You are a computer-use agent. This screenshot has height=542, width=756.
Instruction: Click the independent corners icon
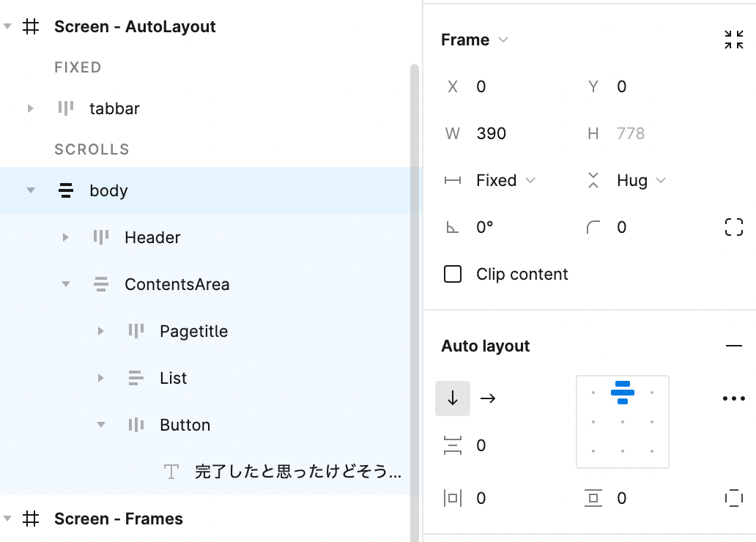(x=733, y=227)
